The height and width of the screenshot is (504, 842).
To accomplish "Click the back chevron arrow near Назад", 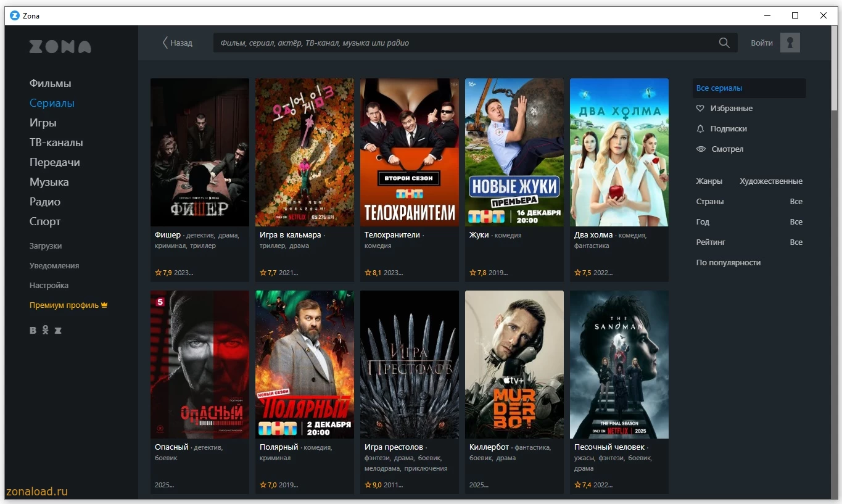I will [x=165, y=43].
